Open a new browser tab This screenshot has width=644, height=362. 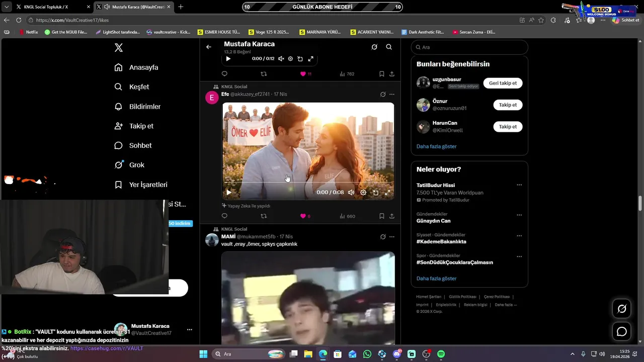tap(181, 7)
